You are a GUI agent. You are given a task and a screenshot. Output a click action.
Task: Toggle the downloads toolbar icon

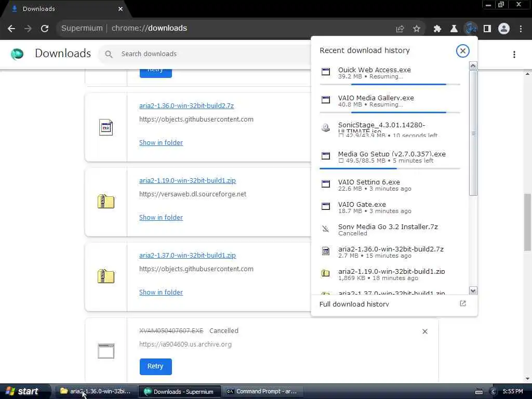(471, 29)
